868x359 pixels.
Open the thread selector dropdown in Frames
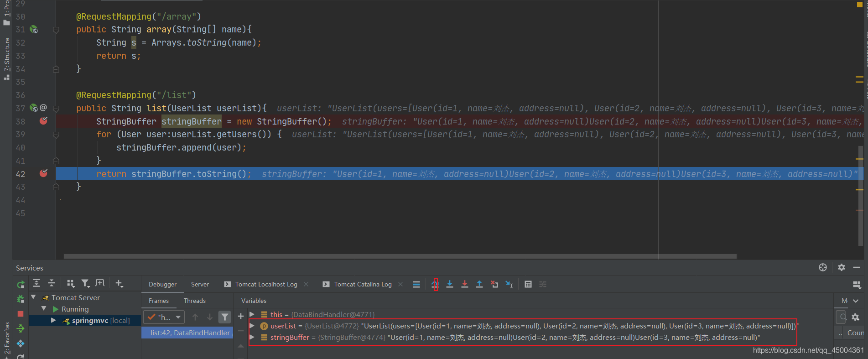coord(164,317)
